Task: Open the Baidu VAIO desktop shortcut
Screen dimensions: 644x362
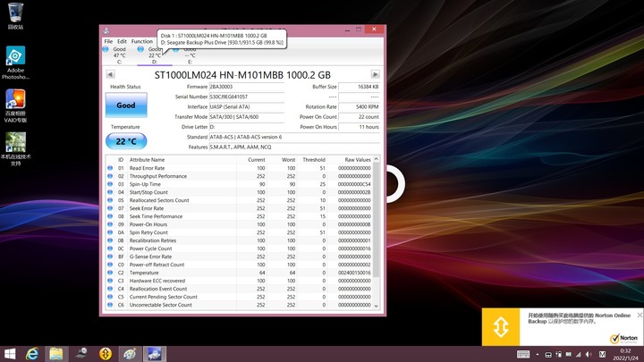Action: [15, 105]
